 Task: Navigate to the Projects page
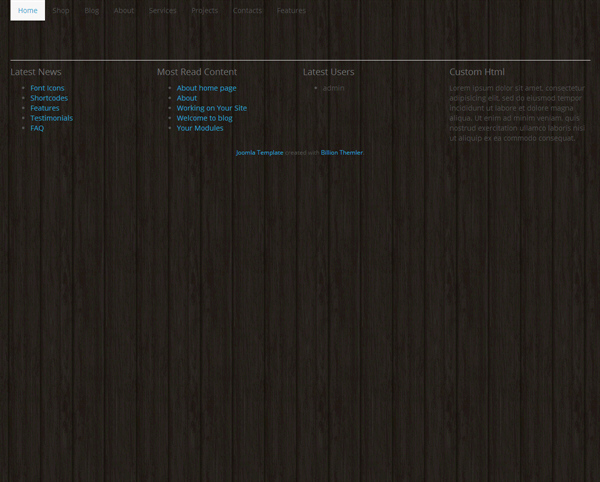pyautogui.click(x=204, y=11)
